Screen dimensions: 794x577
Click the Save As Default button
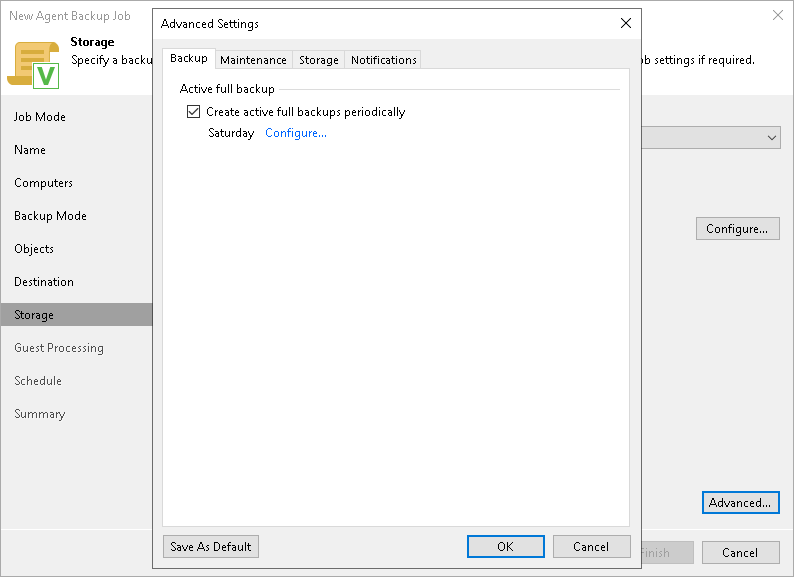pos(211,547)
